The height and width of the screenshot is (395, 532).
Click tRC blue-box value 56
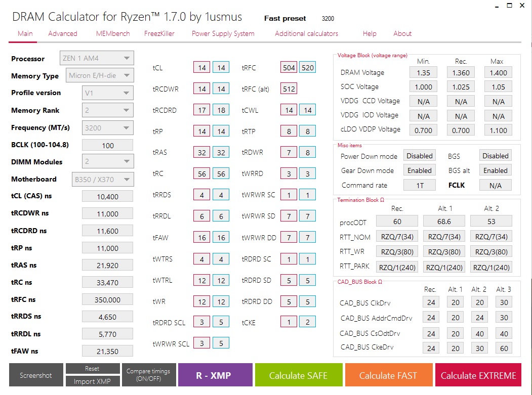tap(221, 173)
